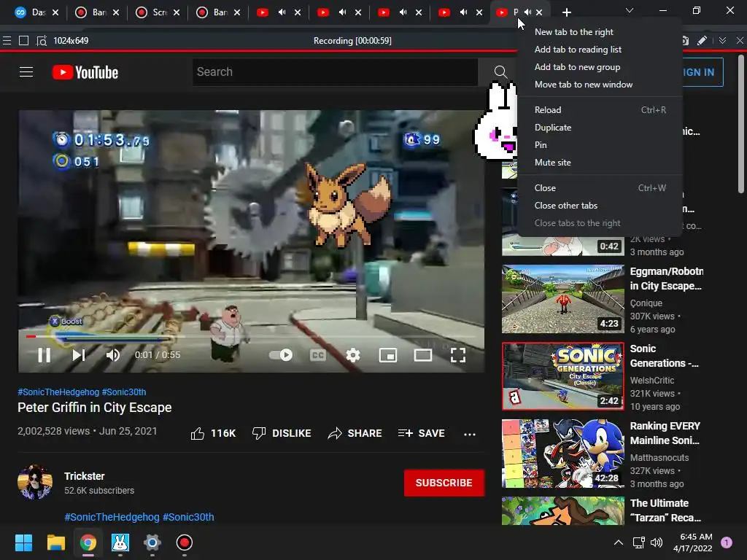747x560 pixels.
Task: Enable miniplayer mode
Action: point(388,355)
